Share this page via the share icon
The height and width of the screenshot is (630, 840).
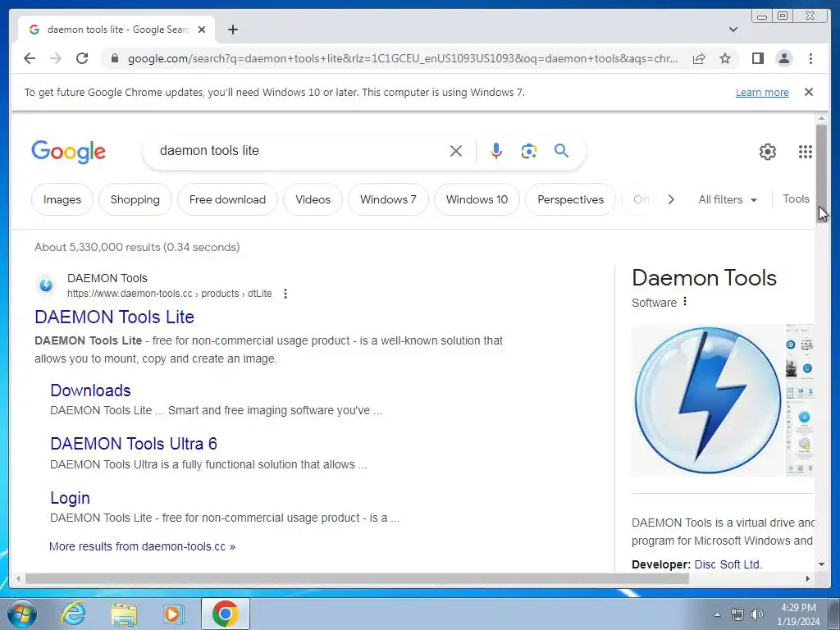coord(699,58)
